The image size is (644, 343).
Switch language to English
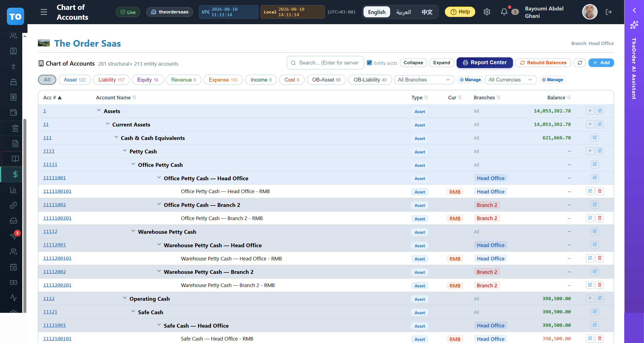tap(377, 12)
